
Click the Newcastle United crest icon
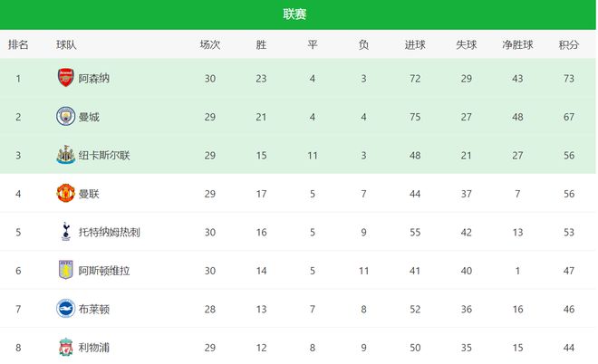65,155
